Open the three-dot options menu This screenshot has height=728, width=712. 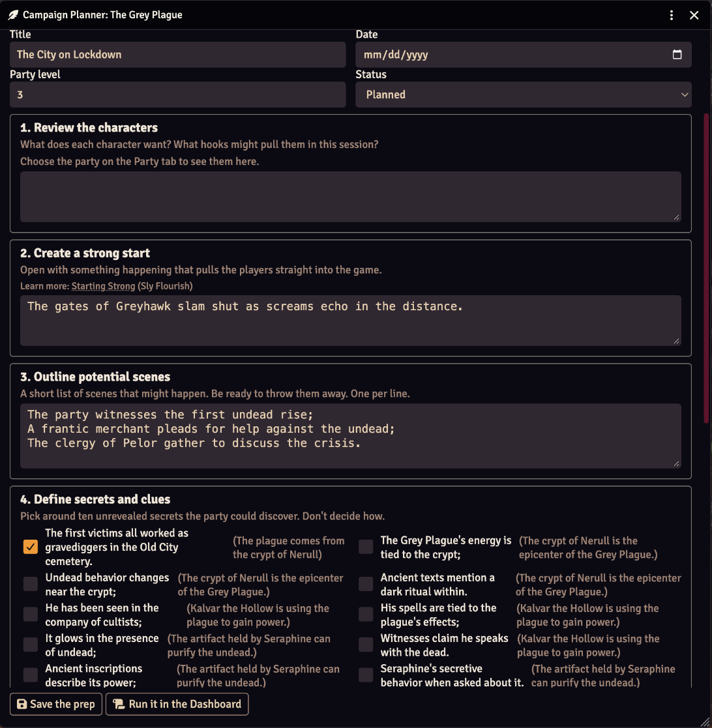tap(671, 16)
